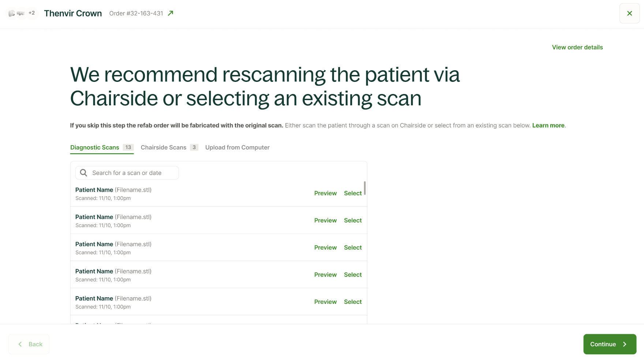This screenshot has height=362, width=644.
Task: Click in the scan search field
Action: [x=132, y=173]
